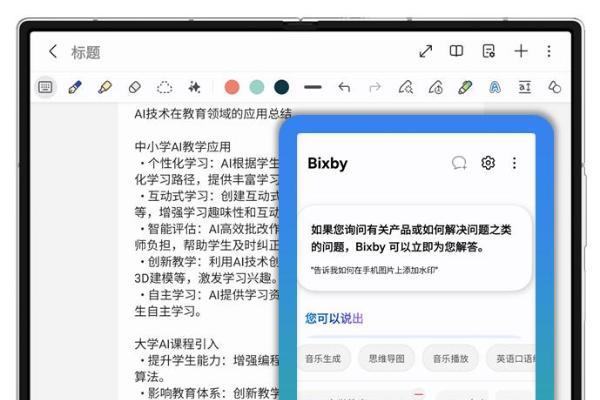Redo the last undone action
This screenshot has height=400, width=600.
[x=375, y=87]
